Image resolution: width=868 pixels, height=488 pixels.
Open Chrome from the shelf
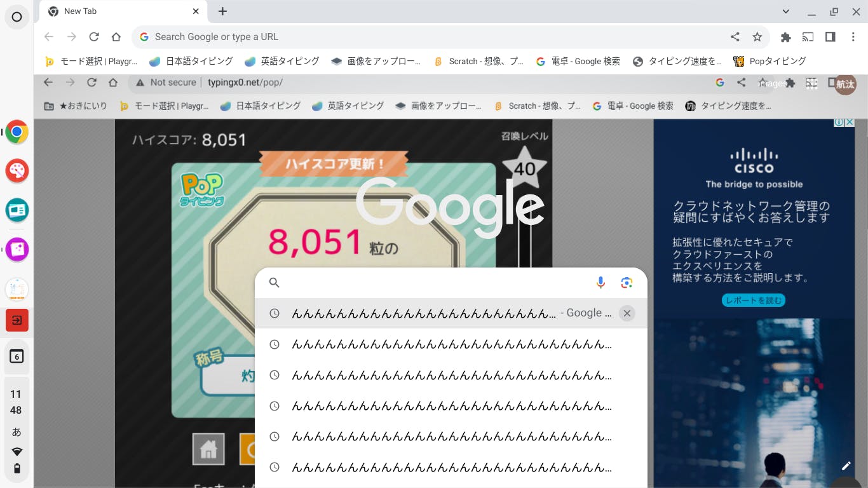click(17, 132)
